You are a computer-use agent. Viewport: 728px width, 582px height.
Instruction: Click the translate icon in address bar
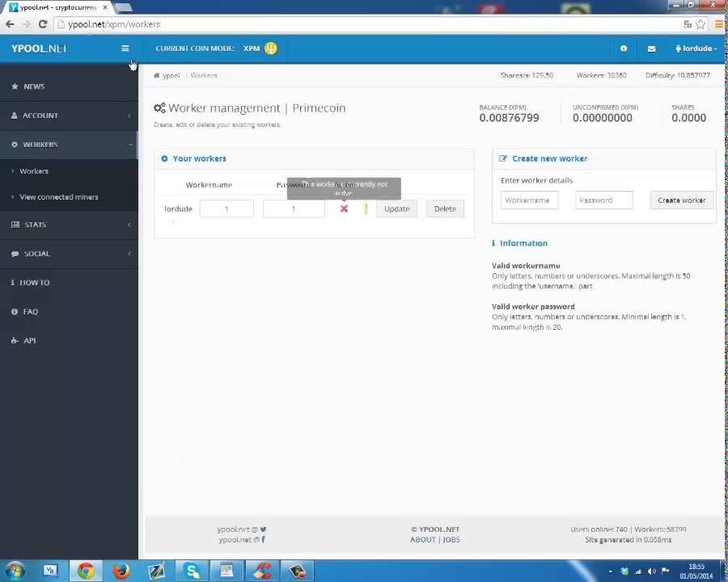(x=688, y=24)
